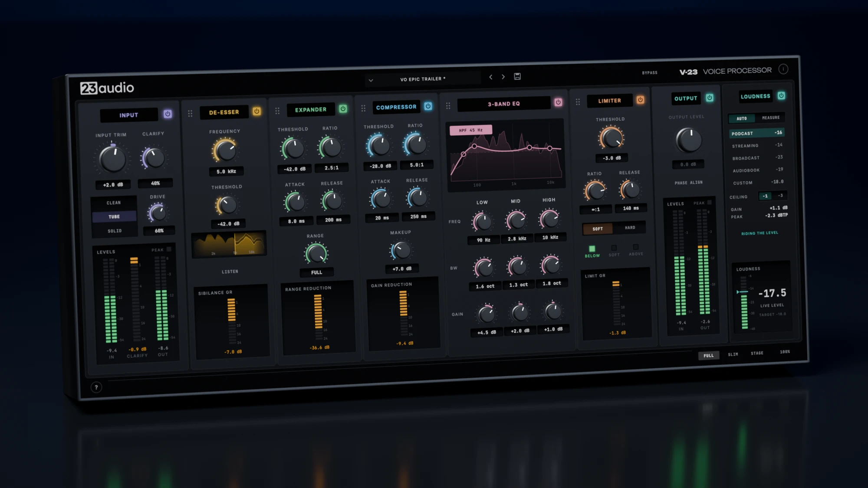Toggle the 3-Band EQ power icon
This screenshot has height=488, width=868.
[558, 102]
